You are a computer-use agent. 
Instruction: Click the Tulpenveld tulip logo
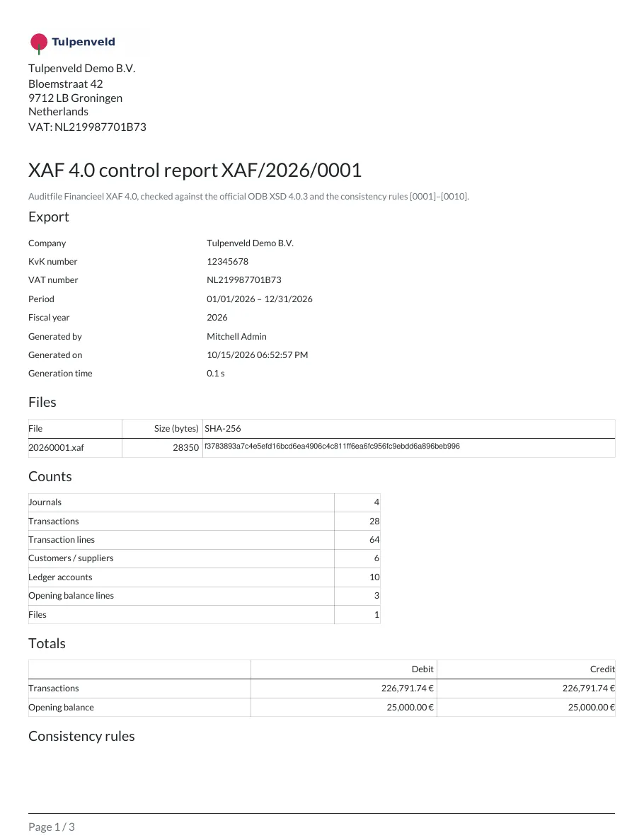coord(72,42)
